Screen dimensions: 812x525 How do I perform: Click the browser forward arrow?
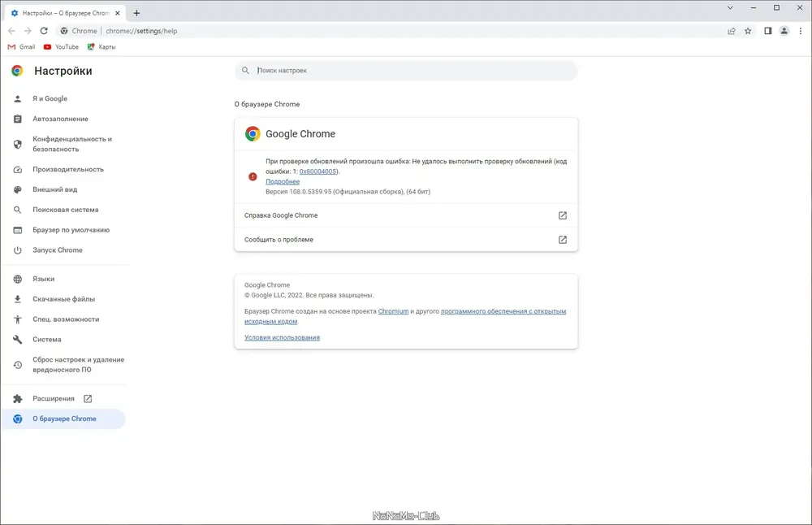pyautogui.click(x=28, y=31)
